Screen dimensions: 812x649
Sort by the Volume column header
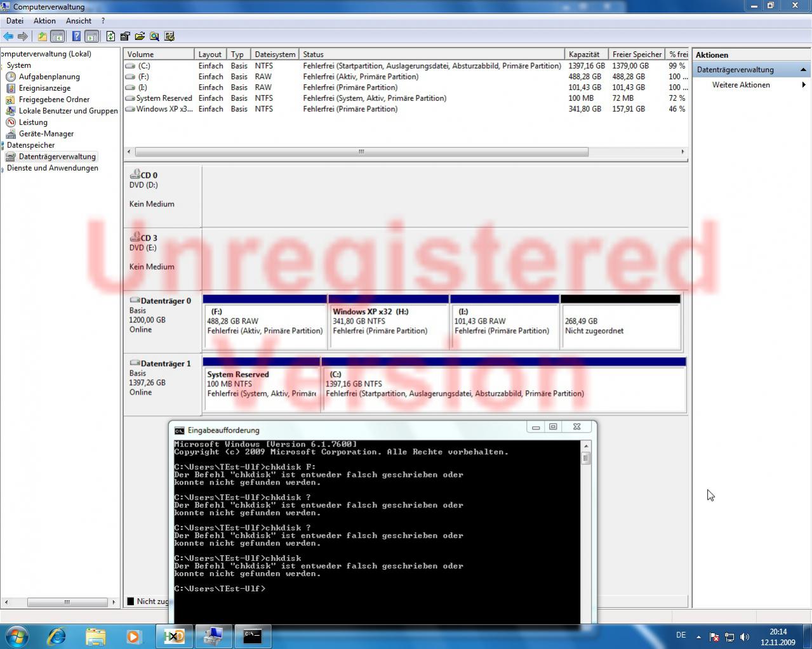[x=159, y=55]
